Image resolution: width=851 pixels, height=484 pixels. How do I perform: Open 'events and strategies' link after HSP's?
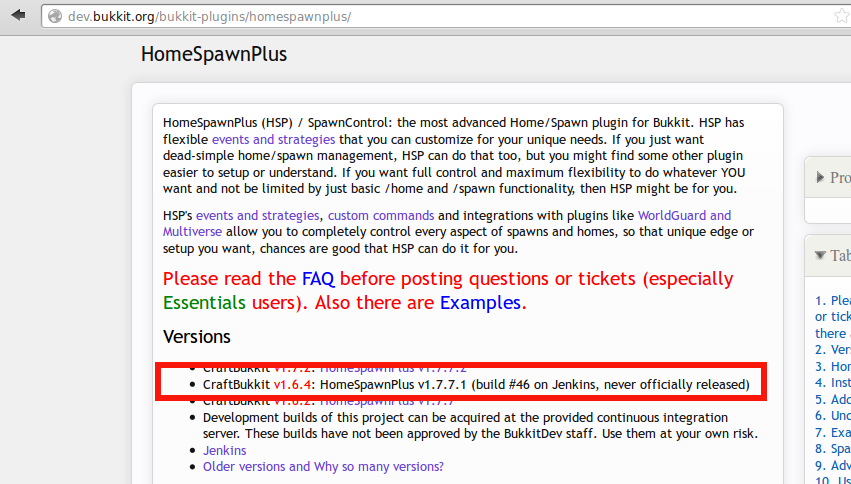click(258, 215)
